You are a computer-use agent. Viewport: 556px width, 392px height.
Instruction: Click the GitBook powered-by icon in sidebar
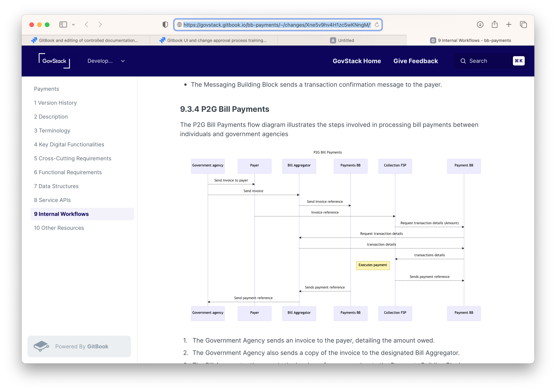pos(43,346)
